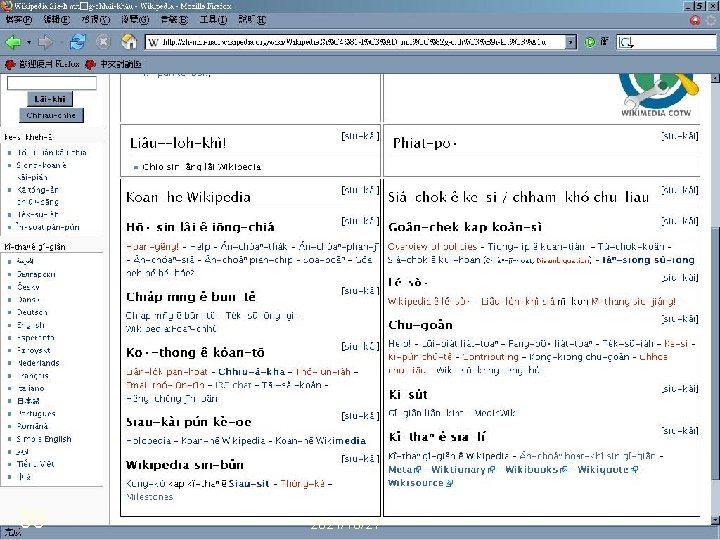Reload the page with the blue Refresh icon

[x=78, y=42]
